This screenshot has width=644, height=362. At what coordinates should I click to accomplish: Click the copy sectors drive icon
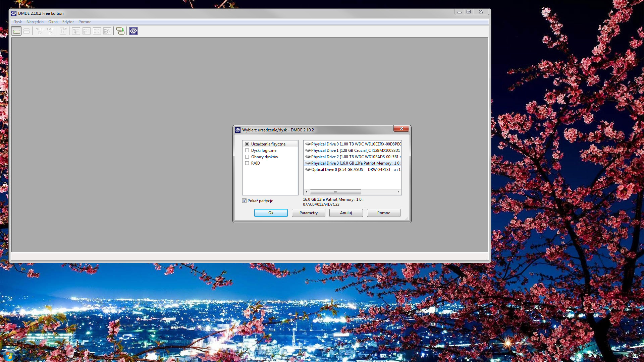point(120,31)
